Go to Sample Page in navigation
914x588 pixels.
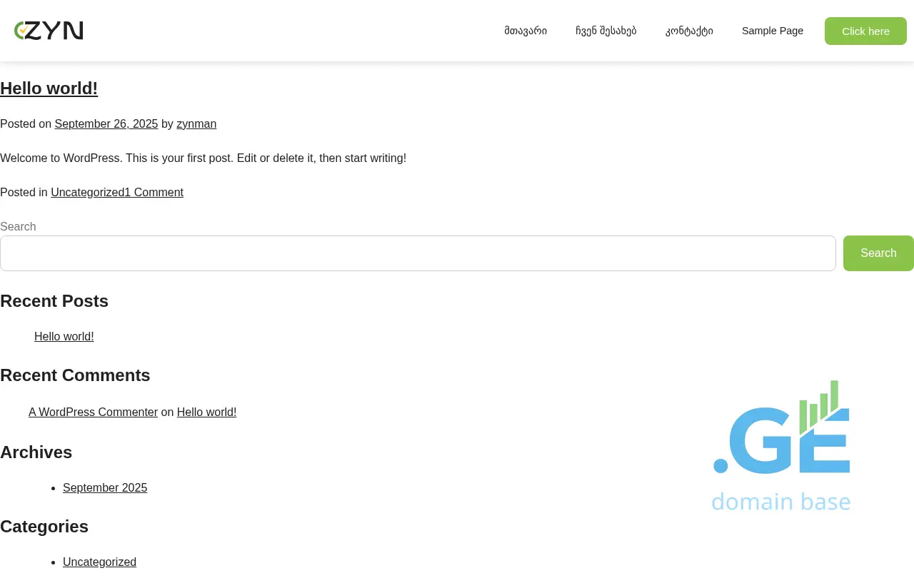coord(772,31)
